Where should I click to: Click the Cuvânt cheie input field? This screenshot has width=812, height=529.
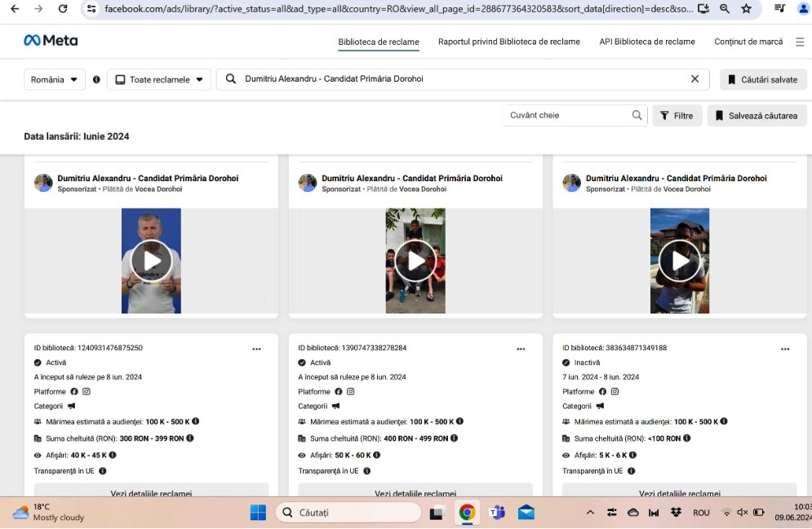pos(568,116)
